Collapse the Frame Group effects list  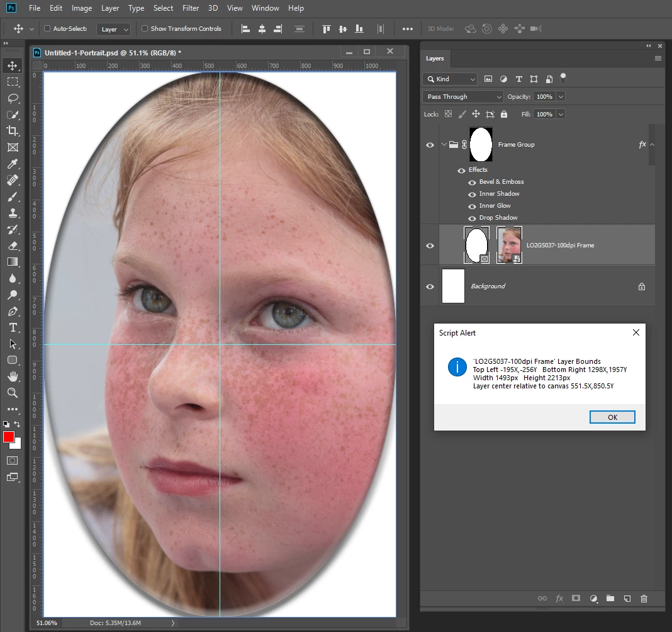click(x=652, y=145)
